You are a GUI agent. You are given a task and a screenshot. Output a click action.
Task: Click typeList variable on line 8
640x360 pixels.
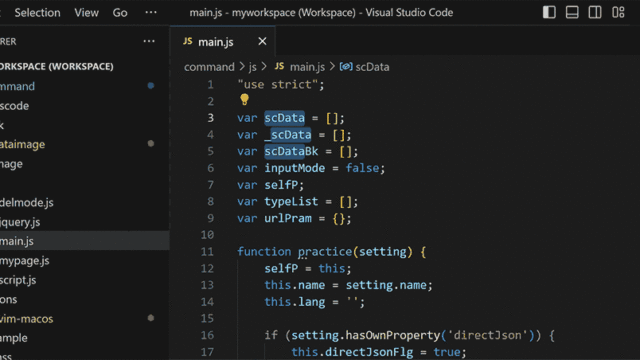click(x=291, y=202)
